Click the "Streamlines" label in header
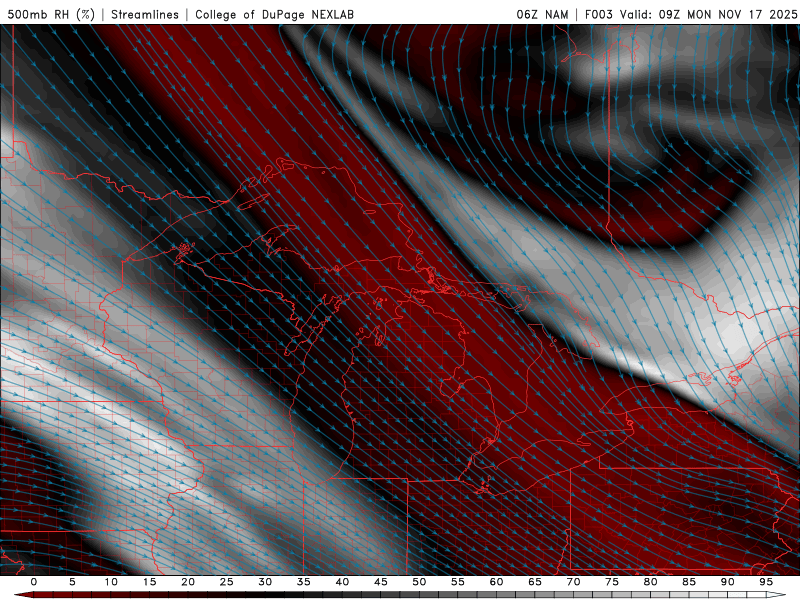Screen dimensions: 800x600 pyautogui.click(x=145, y=14)
